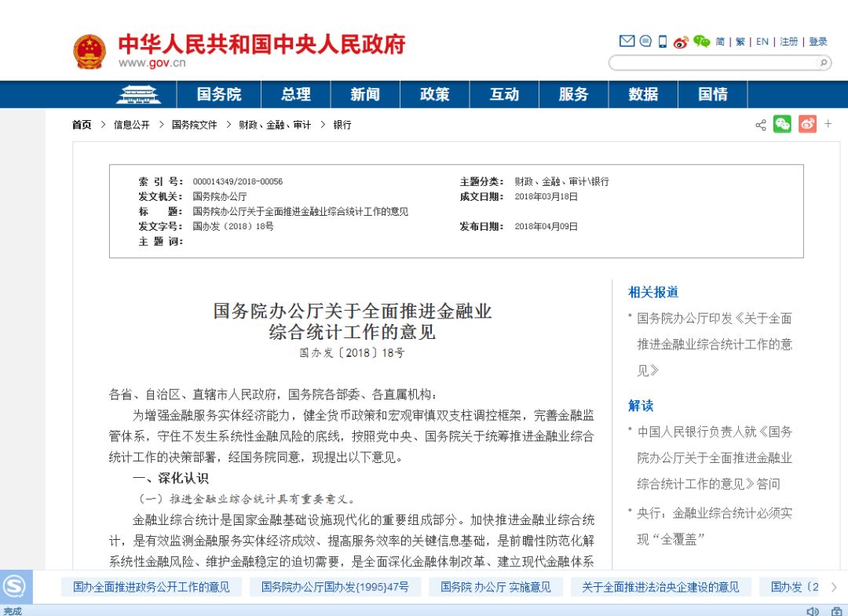Screen dimensions: 848x616
Task: Click the plus icon for more sharing
Action: pyautogui.click(x=828, y=124)
